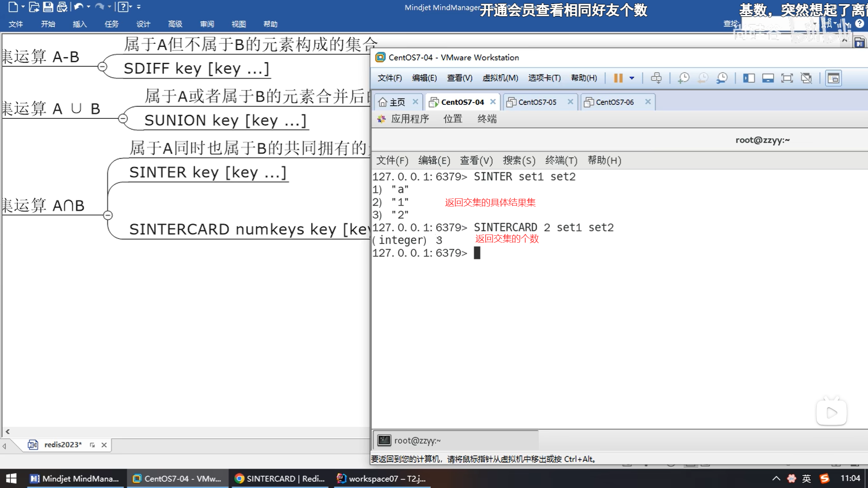Click the Send Ctrl+Alt+Del icon
This screenshot has height=488, width=868.
656,78
